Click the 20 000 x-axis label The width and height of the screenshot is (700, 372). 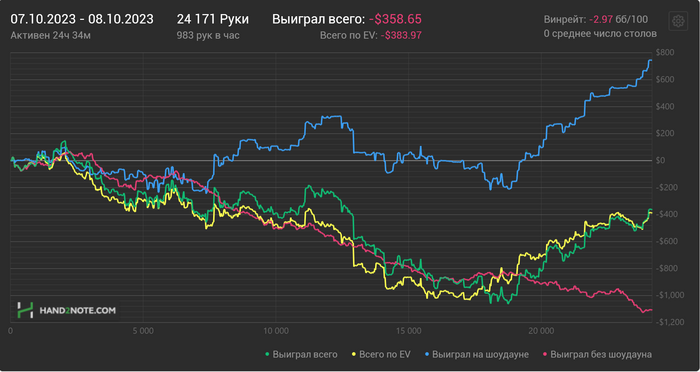pyautogui.click(x=541, y=331)
